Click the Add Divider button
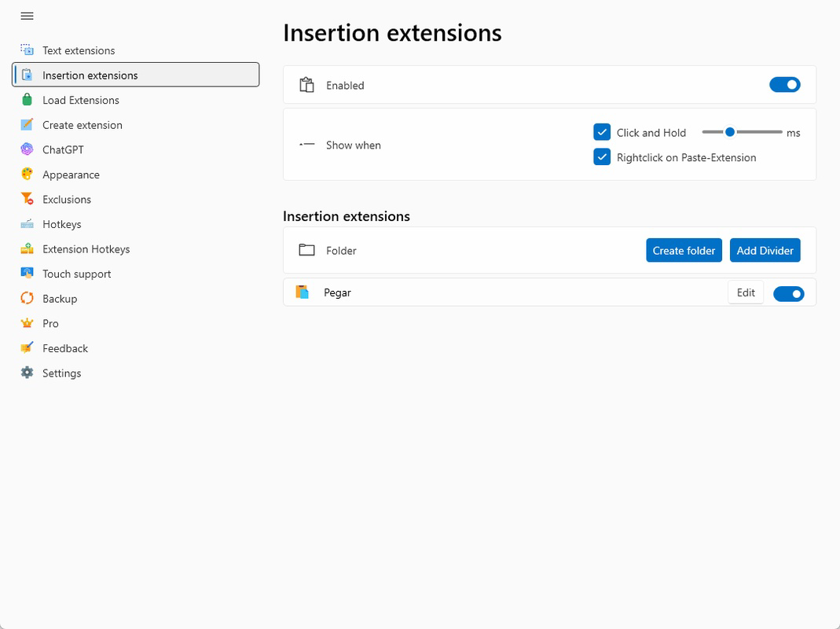840x629 pixels. tap(765, 250)
